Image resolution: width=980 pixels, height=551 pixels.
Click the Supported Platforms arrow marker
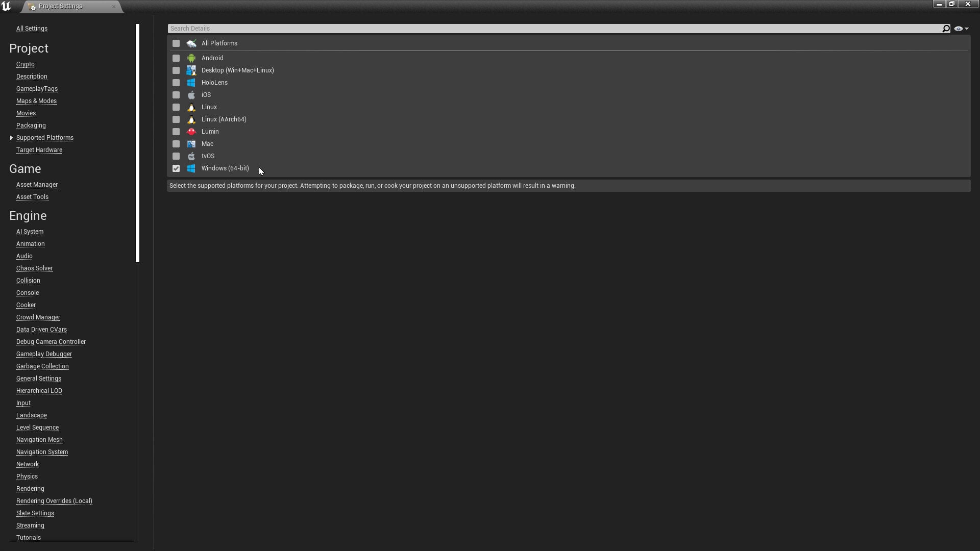pos(11,138)
